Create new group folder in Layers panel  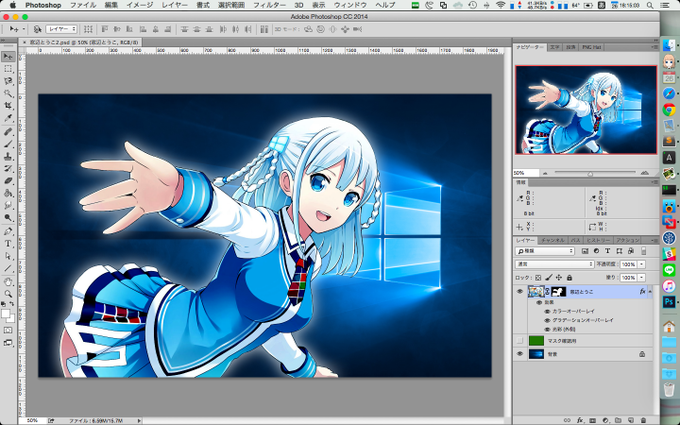[x=618, y=420]
